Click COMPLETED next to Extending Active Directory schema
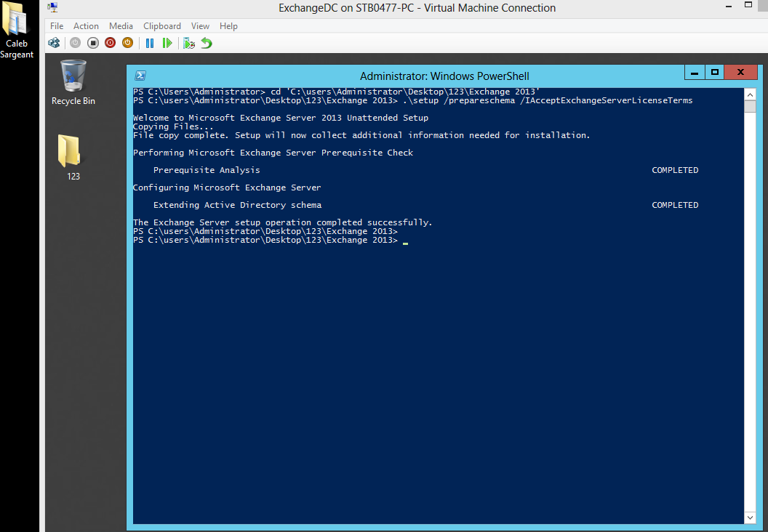The width and height of the screenshot is (768, 532). point(675,204)
